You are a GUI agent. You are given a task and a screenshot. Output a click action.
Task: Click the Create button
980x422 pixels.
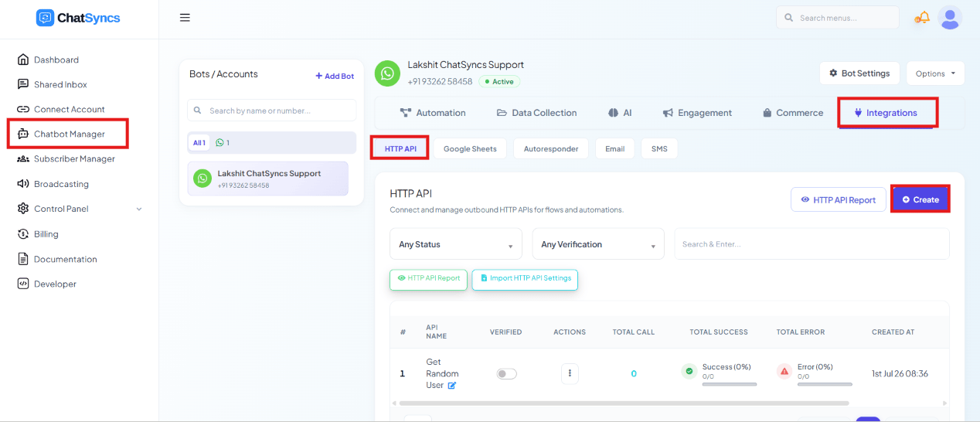920,199
